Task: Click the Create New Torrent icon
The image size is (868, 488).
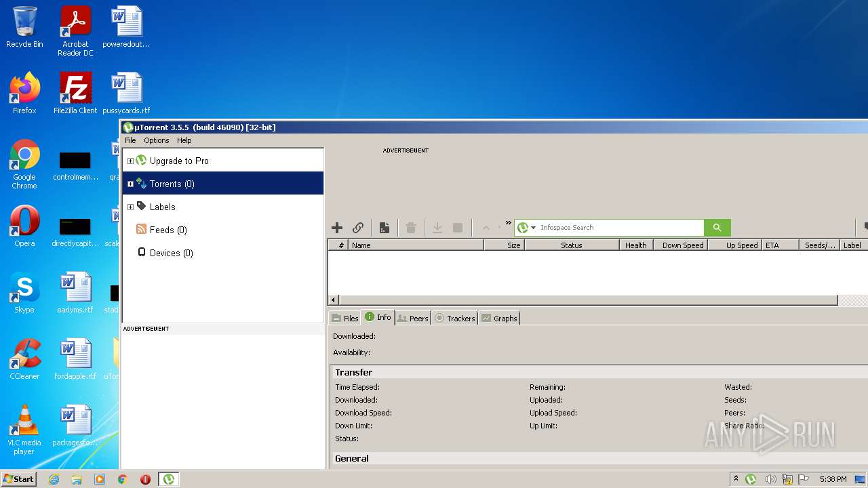Action: [384, 228]
